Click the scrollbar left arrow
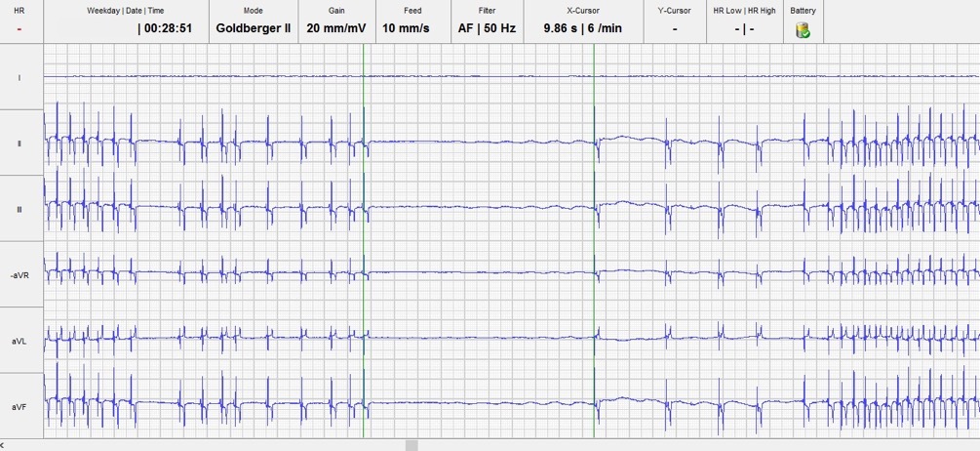 point(6,445)
